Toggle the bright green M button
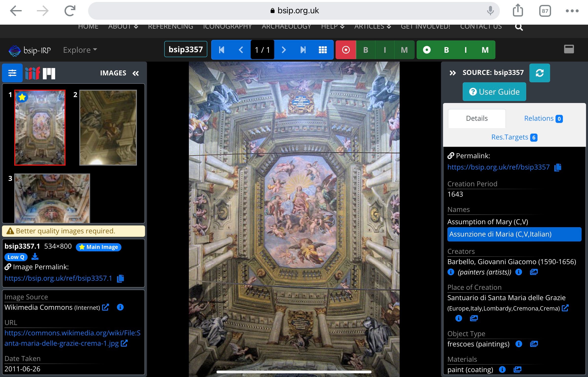Screen dimensions: 588x377 [485, 50]
